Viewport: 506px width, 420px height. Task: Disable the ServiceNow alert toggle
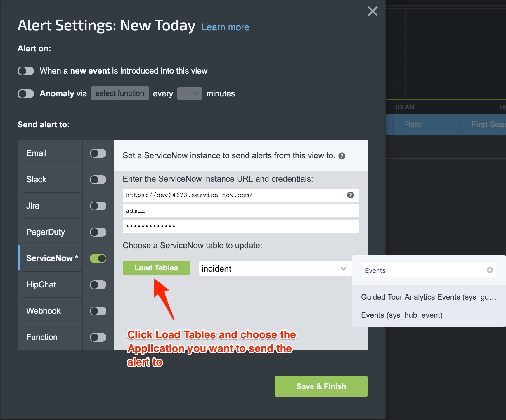coord(98,258)
